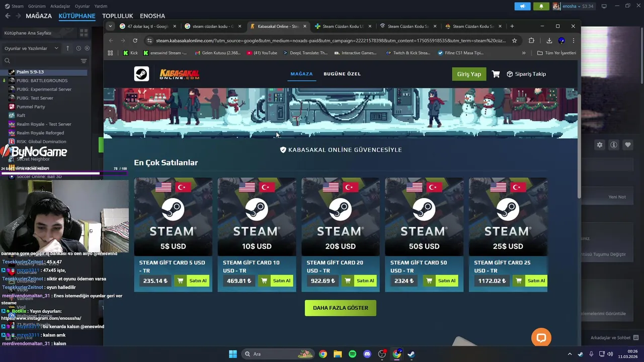The width and height of the screenshot is (644, 362).
Task: Open the (41) YouTube bookmark
Action: (262, 53)
